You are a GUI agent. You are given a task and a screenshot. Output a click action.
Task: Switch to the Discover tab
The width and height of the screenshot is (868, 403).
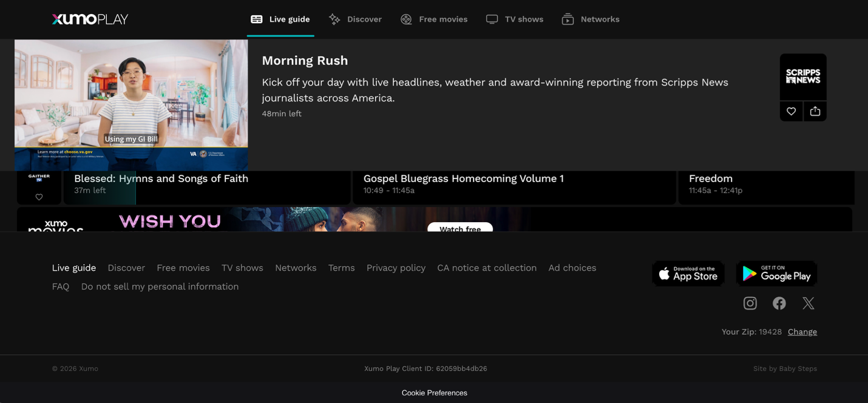click(356, 19)
